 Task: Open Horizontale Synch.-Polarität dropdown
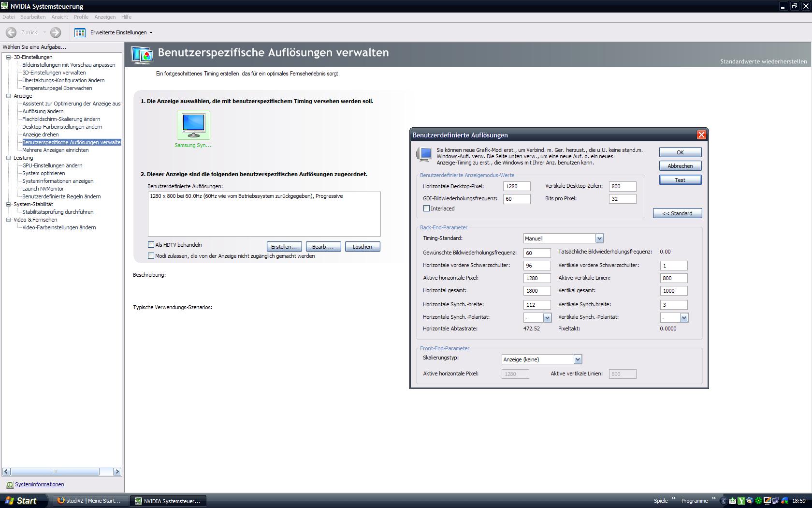tap(547, 318)
